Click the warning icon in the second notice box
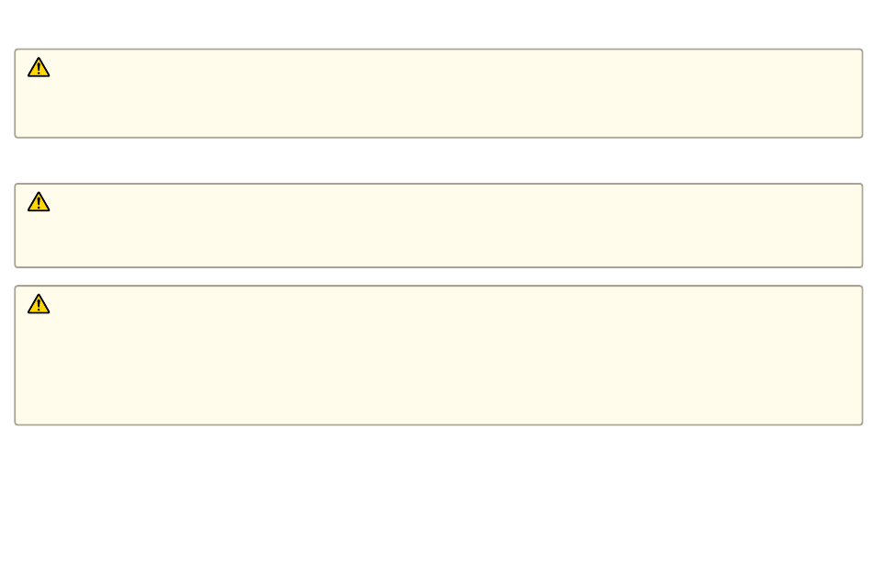Image resolution: width=873 pixels, height=588 pixels. click(x=39, y=202)
